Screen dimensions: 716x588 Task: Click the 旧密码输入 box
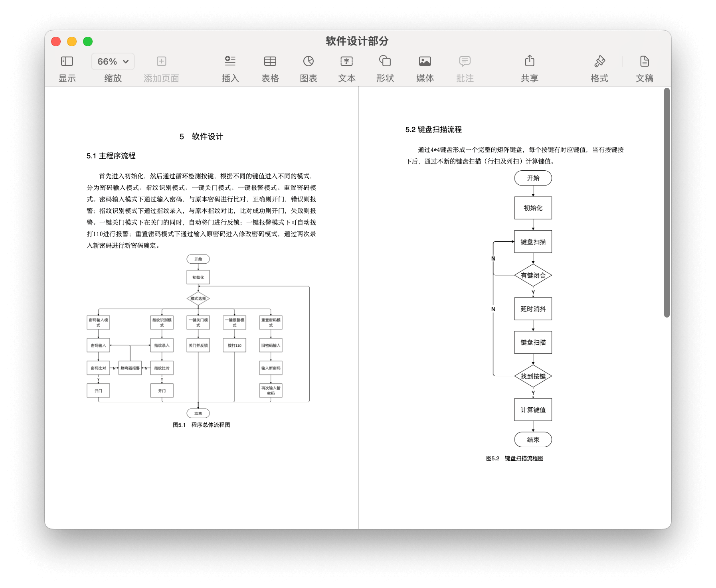click(x=271, y=345)
